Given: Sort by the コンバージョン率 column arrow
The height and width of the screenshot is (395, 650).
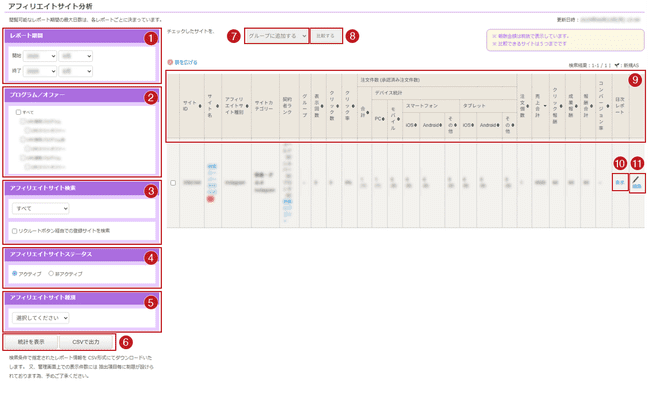Looking at the screenshot, I should pos(608,106).
